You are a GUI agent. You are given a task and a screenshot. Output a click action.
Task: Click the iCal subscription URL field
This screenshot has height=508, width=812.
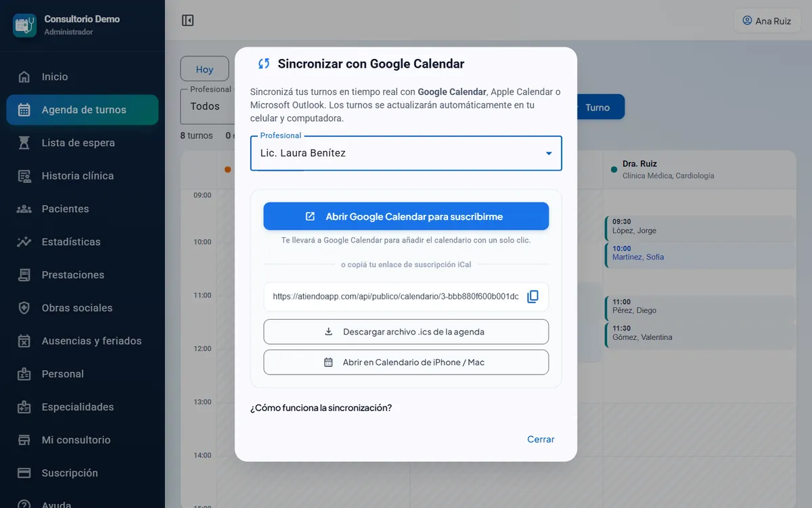pos(396,297)
